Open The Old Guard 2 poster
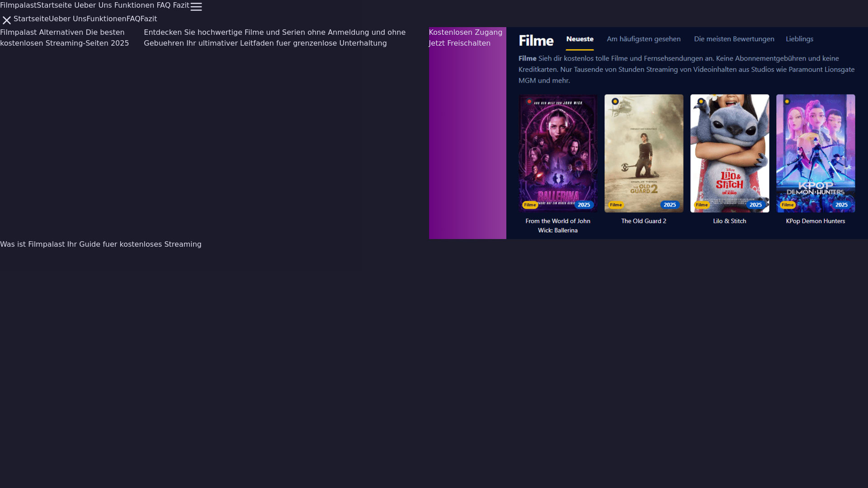The image size is (868, 488). [644, 154]
